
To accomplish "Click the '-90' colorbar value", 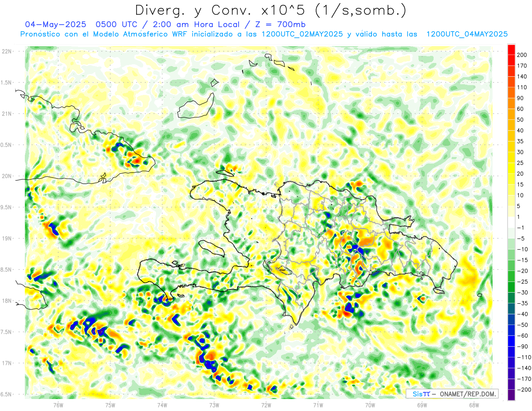I will (522, 346).
